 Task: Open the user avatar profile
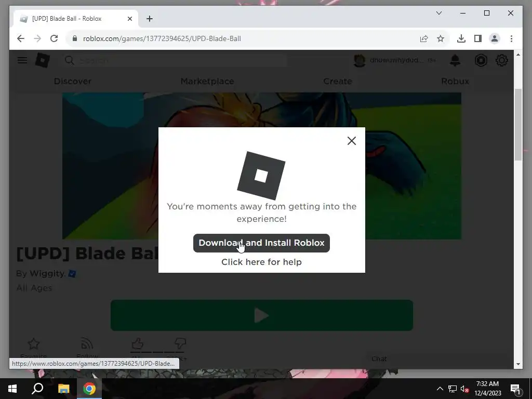point(360,60)
